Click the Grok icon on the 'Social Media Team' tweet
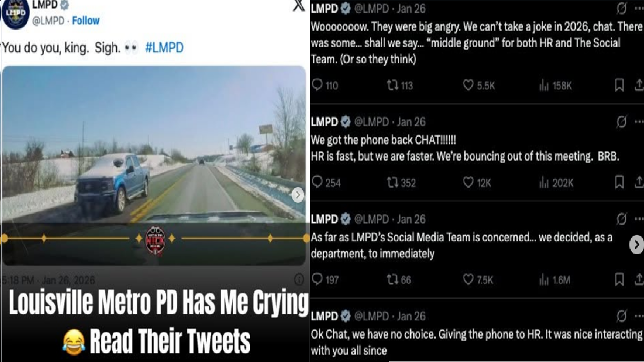The height and width of the screenshot is (362, 644). point(621,219)
